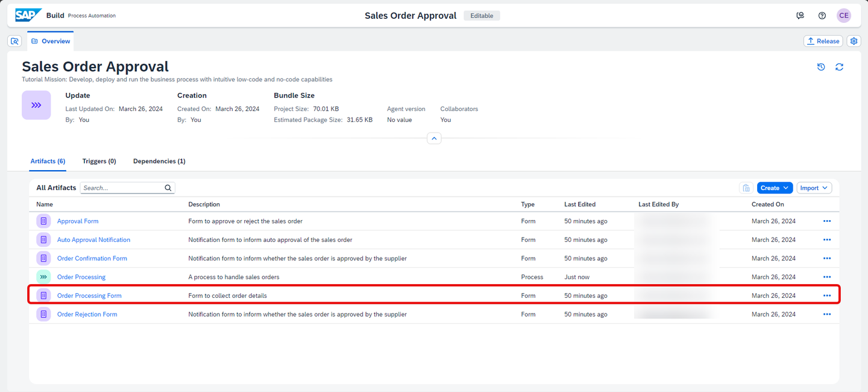Click the 'Sales Order Approval' page heading
This screenshot has width=868, height=392.
tap(95, 66)
